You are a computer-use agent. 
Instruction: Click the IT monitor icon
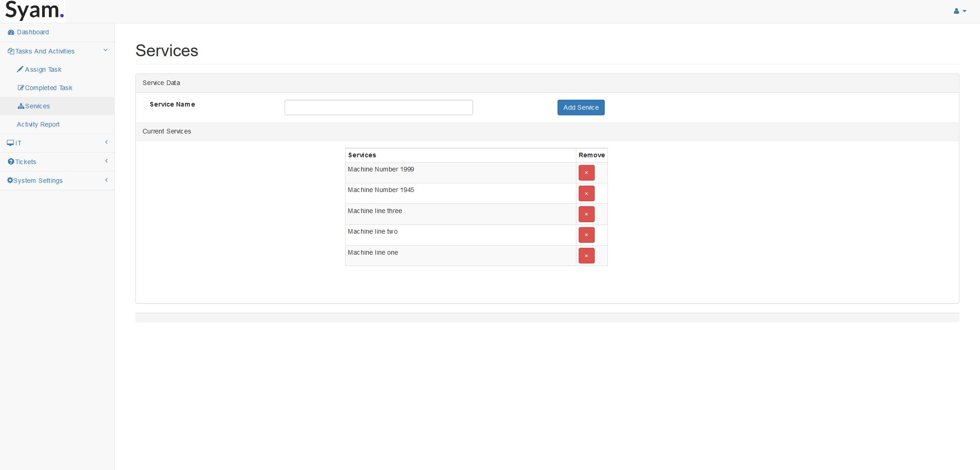pos(11,143)
